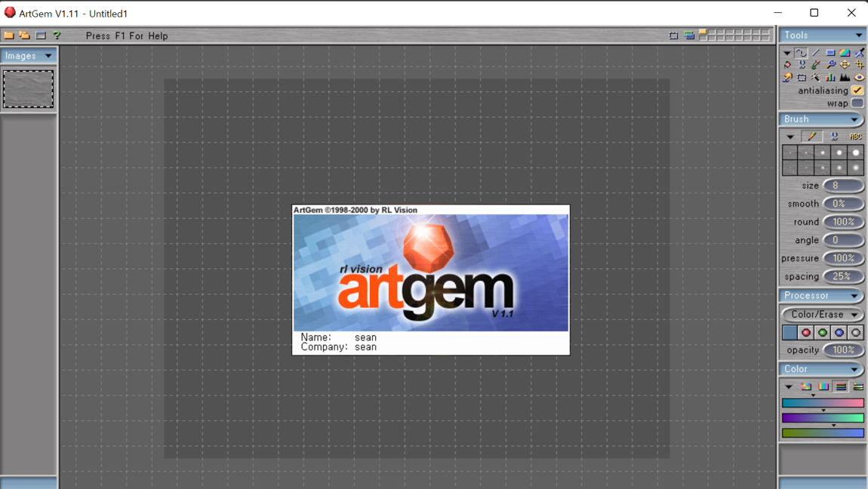Screen dimensions: 868x489
Task: Click the orange curved arrow tool icon
Action: [x=787, y=78]
